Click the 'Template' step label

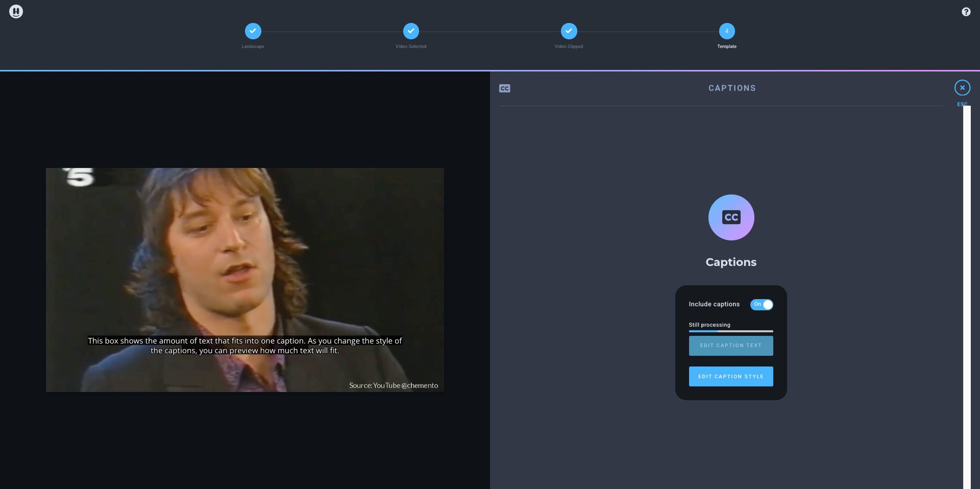pyautogui.click(x=727, y=46)
